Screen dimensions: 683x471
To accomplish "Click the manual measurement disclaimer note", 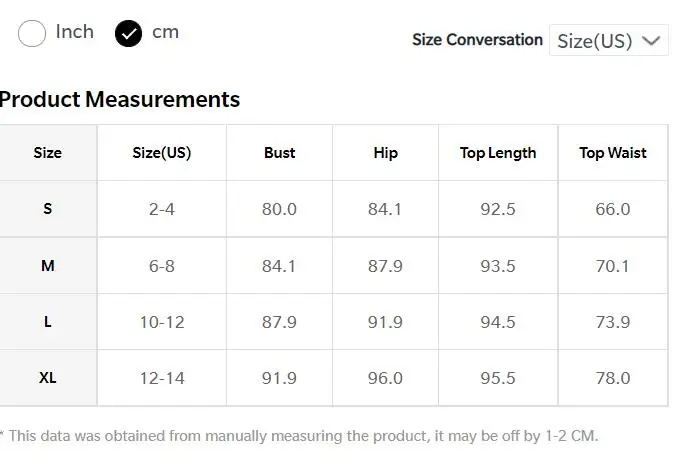I will point(300,436).
